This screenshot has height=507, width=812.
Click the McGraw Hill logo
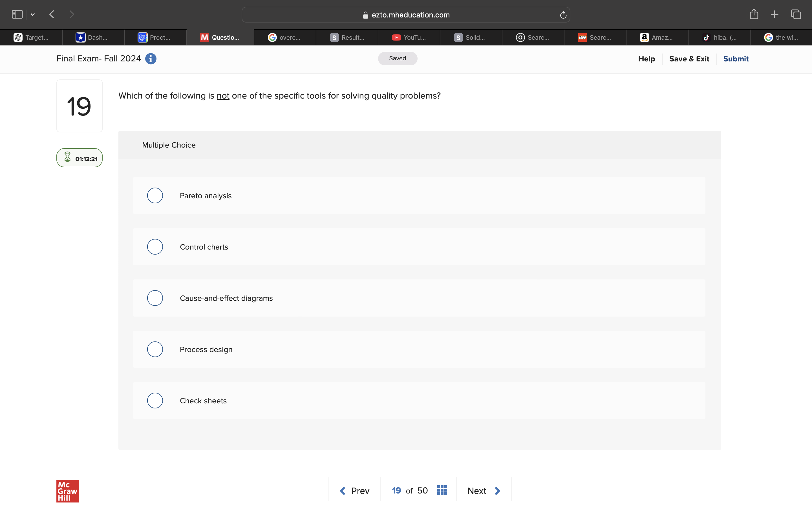pyautogui.click(x=67, y=491)
